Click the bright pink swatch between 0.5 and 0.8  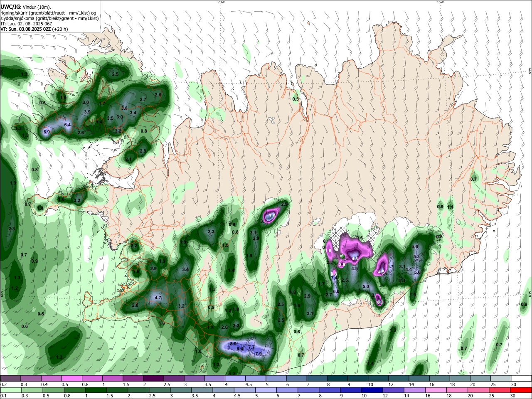(71, 378)
